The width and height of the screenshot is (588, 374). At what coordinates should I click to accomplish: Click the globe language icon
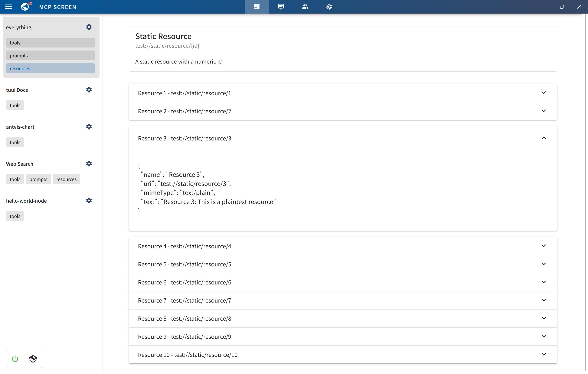click(25, 7)
